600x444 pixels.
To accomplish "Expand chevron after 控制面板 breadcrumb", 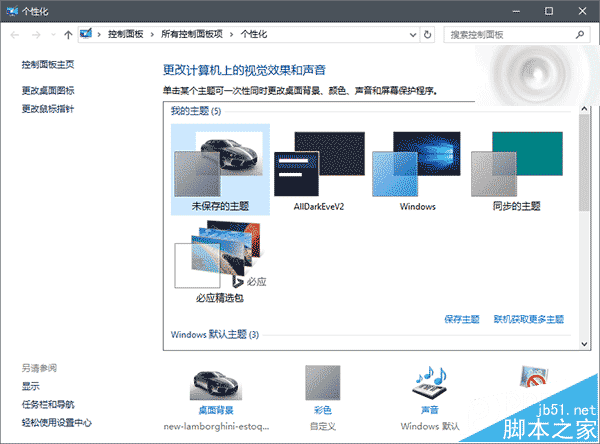I will pyautogui.click(x=152, y=35).
